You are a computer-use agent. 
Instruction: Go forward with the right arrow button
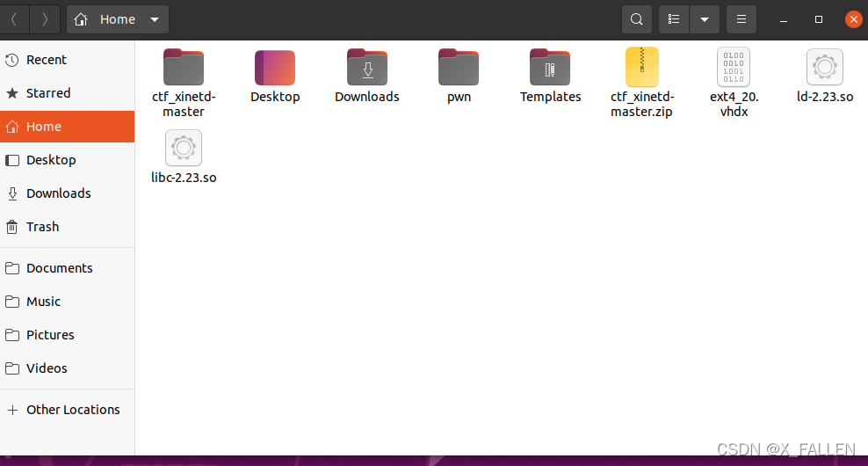pos(45,19)
